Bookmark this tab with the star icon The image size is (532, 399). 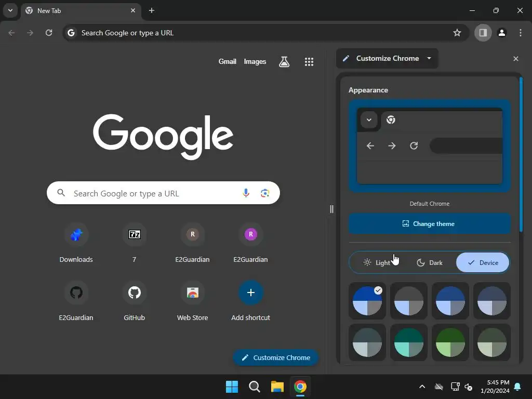point(457,33)
